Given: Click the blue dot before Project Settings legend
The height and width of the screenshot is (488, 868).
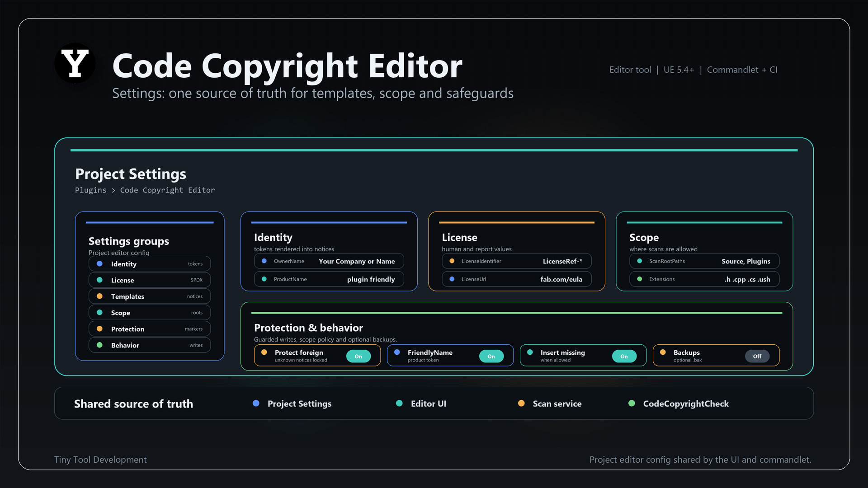Looking at the screenshot, I should click(256, 403).
